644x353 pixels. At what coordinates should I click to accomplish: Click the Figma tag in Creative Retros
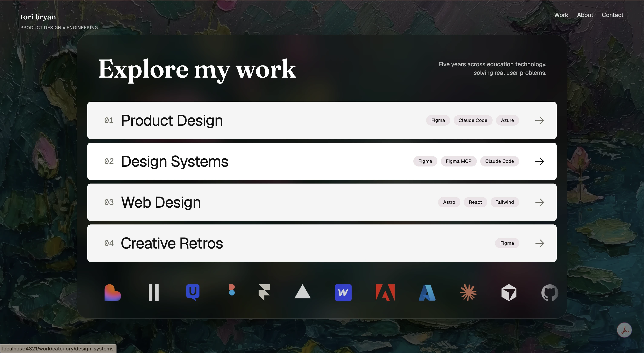tap(507, 243)
